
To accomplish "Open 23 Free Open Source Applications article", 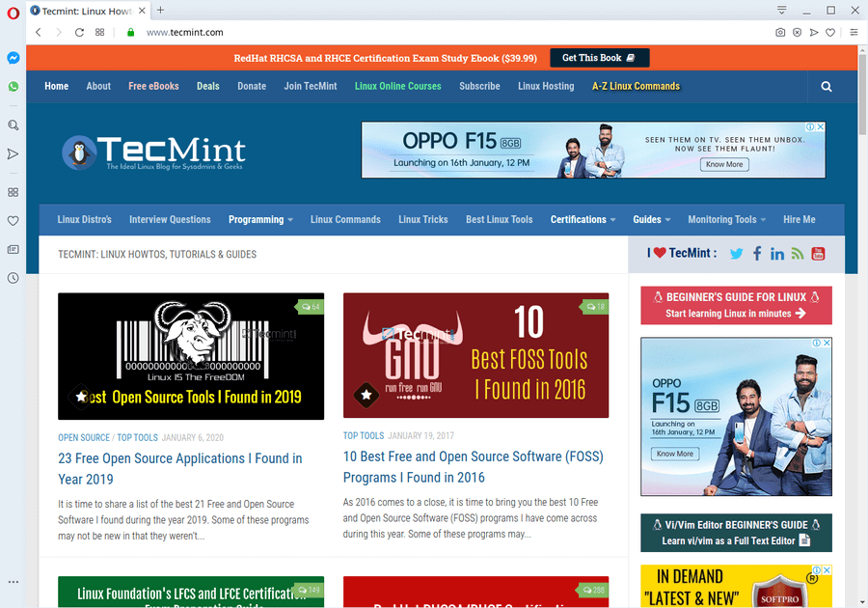I will [180, 468].
